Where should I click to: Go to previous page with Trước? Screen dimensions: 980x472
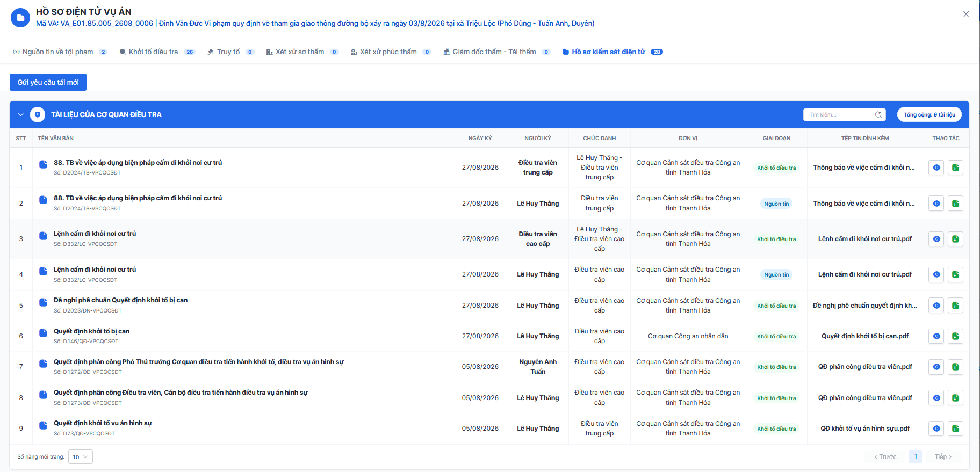pyautogui.click(x=885, y=457)
